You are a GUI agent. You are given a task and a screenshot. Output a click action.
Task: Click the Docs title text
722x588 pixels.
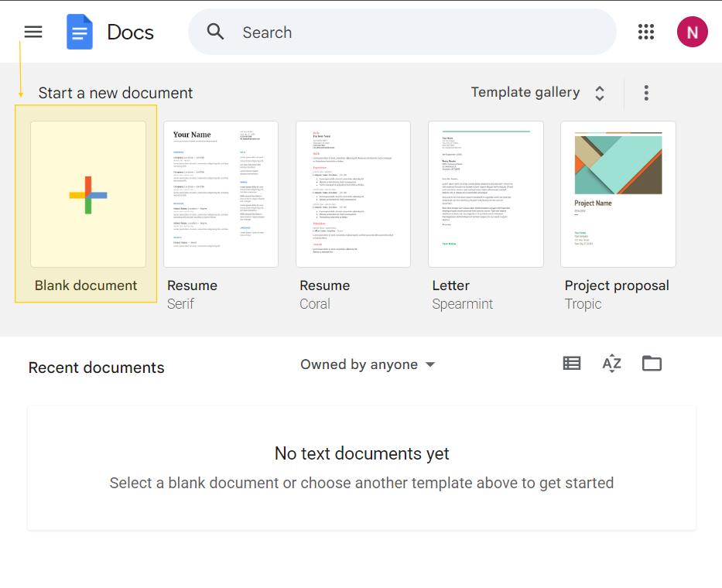(130, 32)
